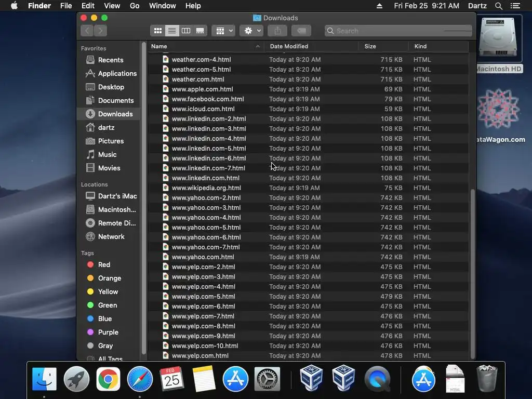This screenshot has height=399, width=532.
Task: Go forward with the right arrow button
Action: click(x=100, y=31)
